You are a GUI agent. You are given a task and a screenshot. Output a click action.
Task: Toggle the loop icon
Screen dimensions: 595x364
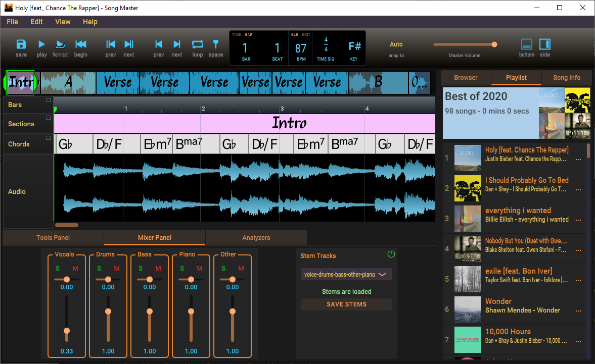(197, 45)
